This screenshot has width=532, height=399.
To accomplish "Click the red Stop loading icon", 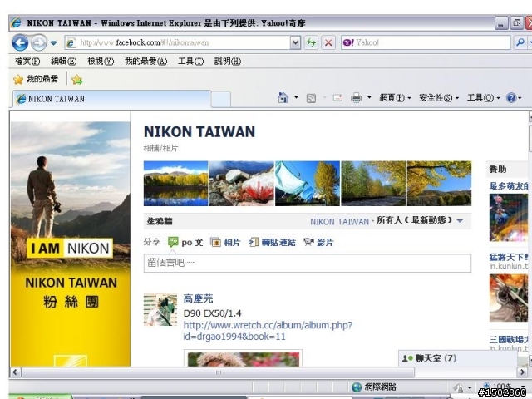I will (328, 42).
